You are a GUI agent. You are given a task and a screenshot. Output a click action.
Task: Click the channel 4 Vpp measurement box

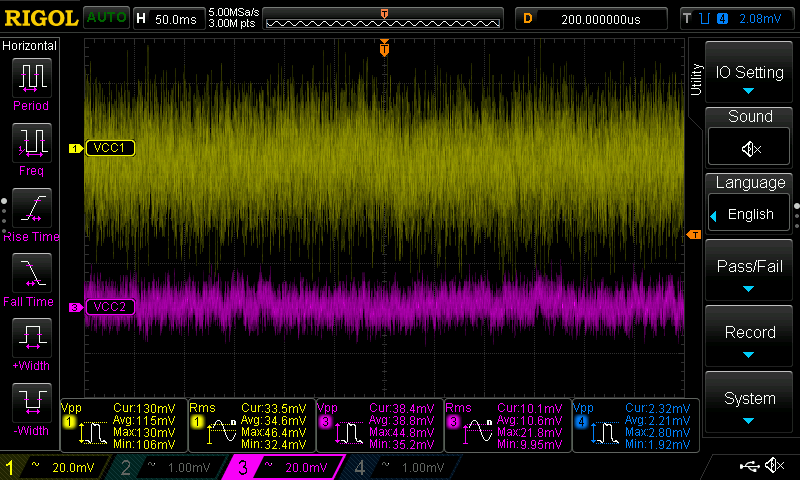click(636, 425)
